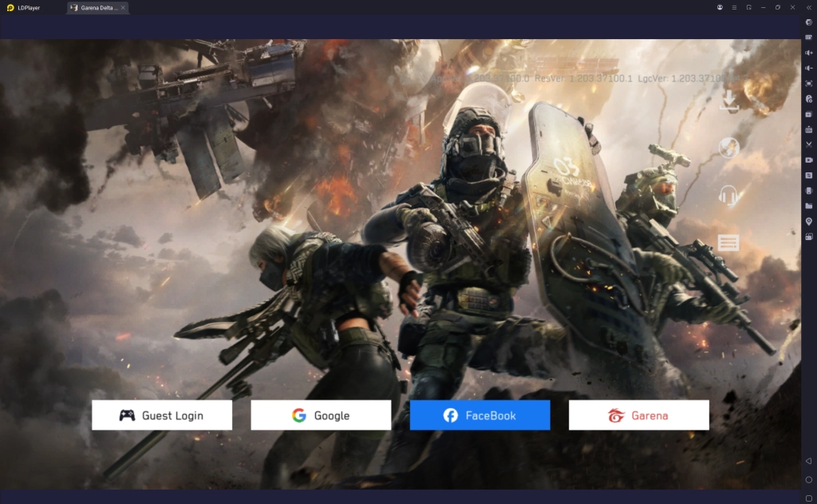This screenshot has height=504, width=817.
Task: Sign in with Garena account
Action: 638,415
